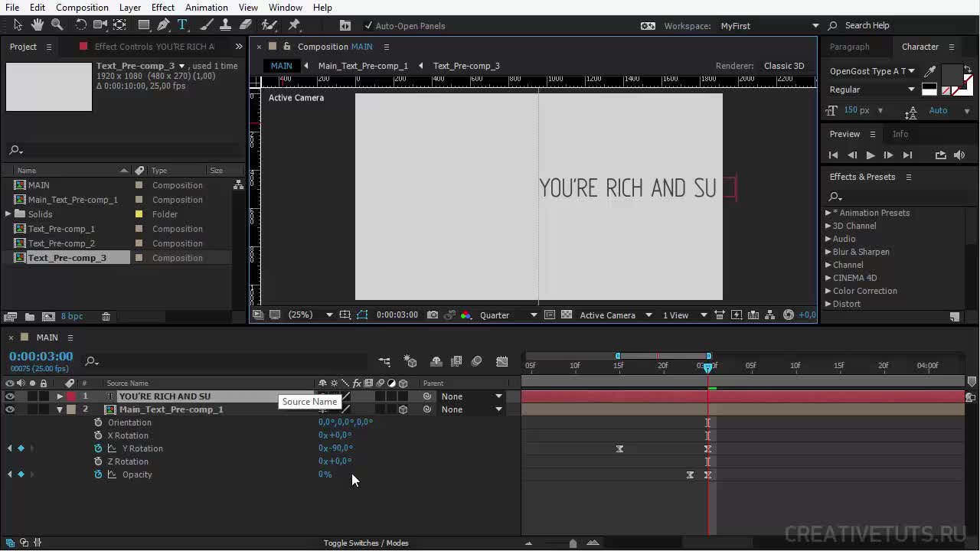Take a snapshot with the camera icon

tap(433, 315)
